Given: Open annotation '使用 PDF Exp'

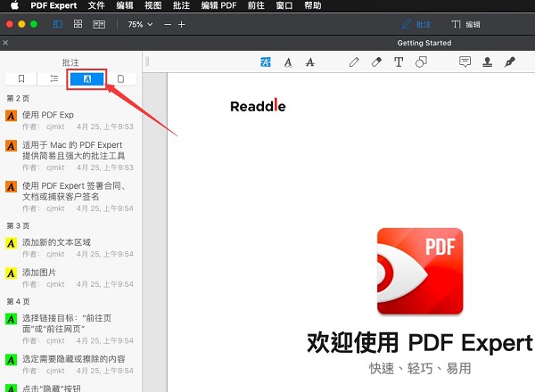Looking at the screenshot, I should [x=70, y=120].
